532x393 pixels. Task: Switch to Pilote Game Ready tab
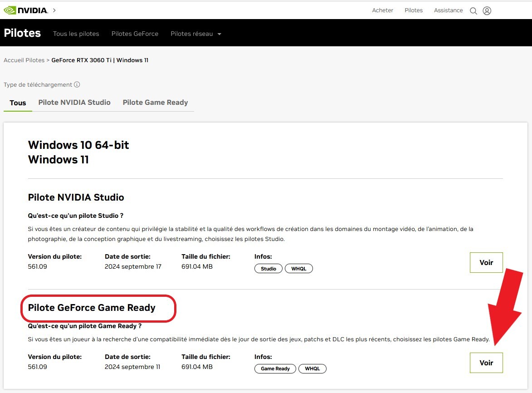(x=155, y=103)
